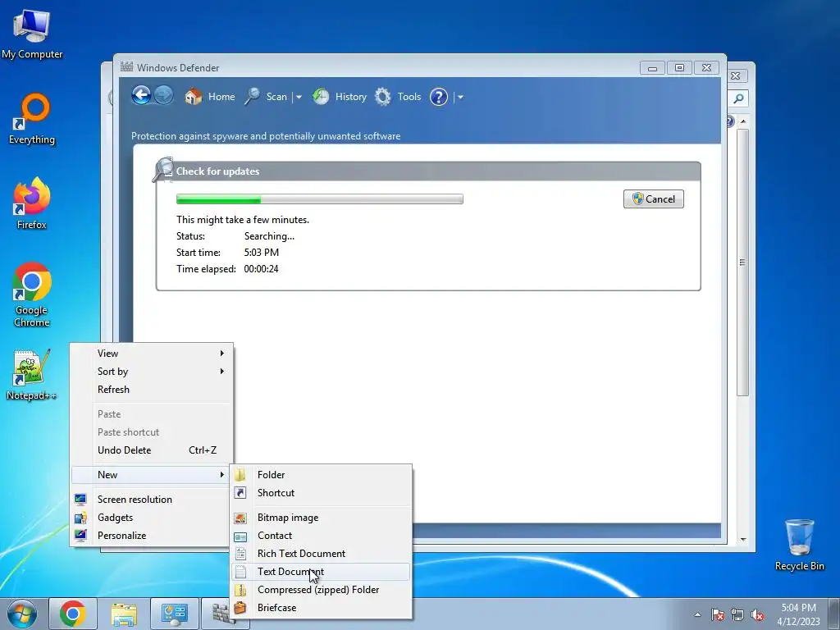Select the Firefox desktop shortcut
The width and height of the screenshot is (840, 630).
(x=32, y=204)
